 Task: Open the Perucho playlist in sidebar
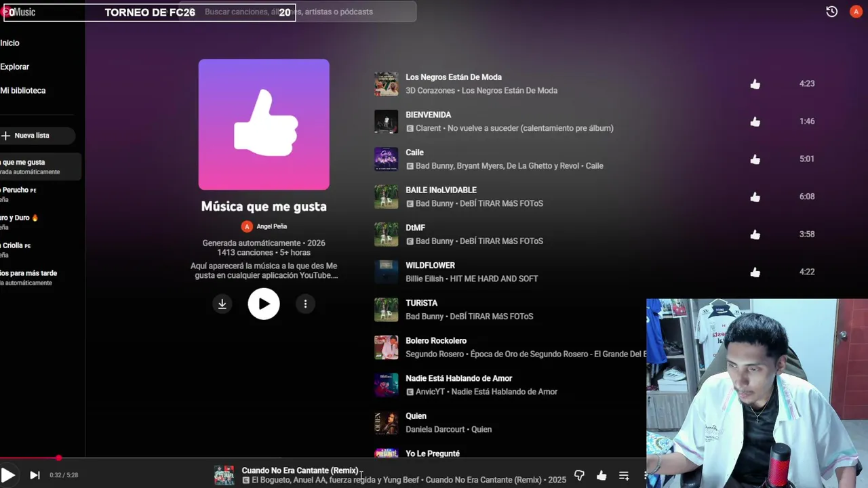tap(40, 195)
